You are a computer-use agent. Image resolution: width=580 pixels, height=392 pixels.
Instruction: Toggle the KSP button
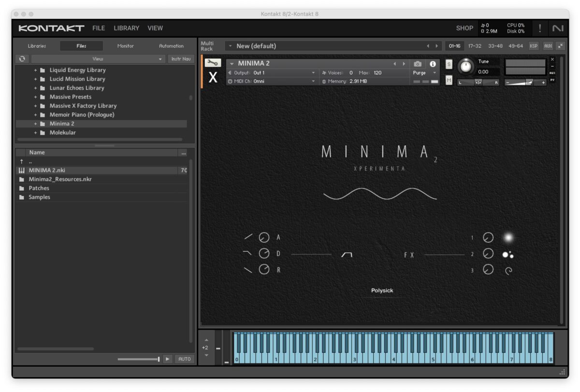click(x=534, y=46)
